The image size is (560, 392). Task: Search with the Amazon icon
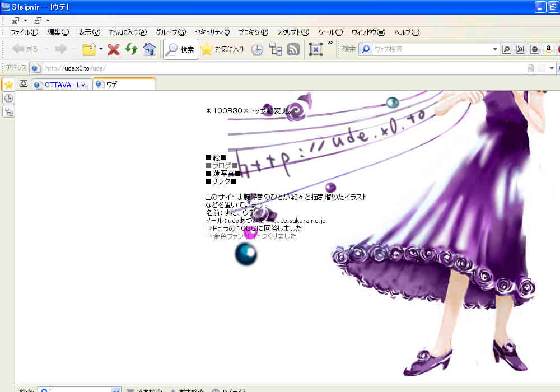click(x=549, y=49)
